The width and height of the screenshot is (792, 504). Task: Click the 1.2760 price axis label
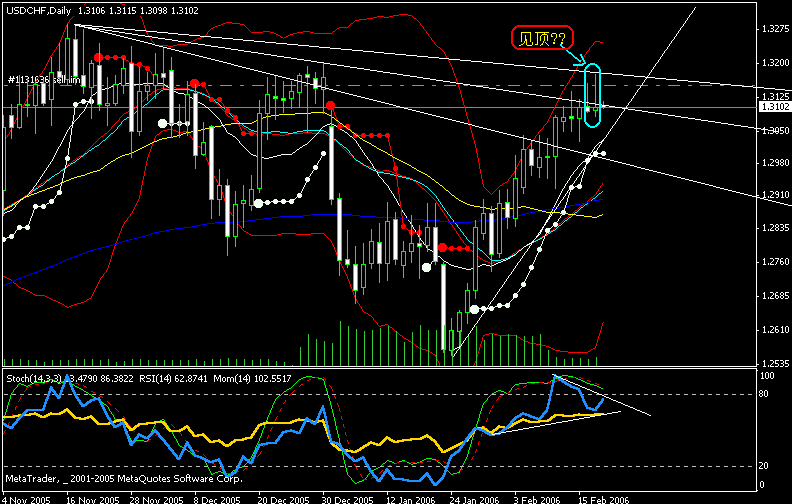[775, 262]
